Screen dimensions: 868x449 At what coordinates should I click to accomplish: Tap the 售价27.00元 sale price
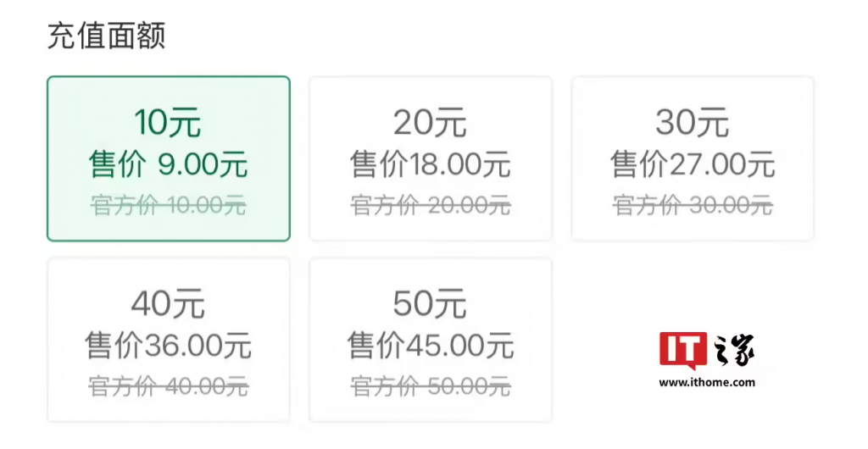692,164
